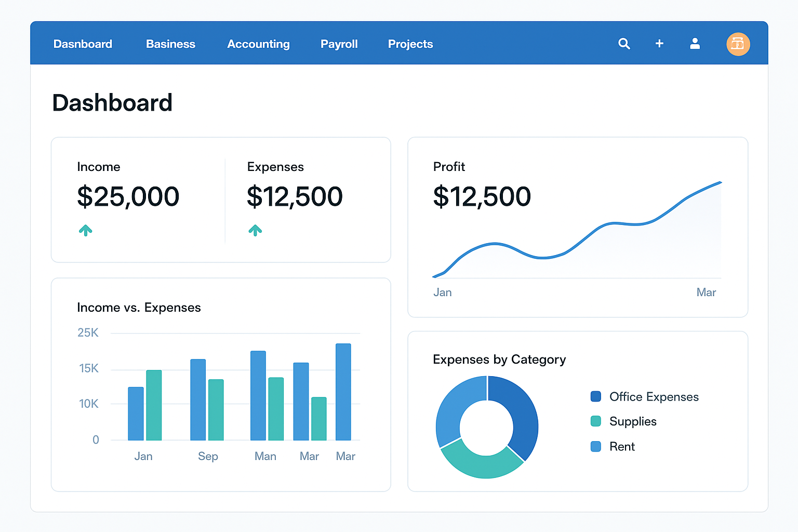Click the 15K axis label
This screenshot has height=532, width=798.
coord(88,368)
